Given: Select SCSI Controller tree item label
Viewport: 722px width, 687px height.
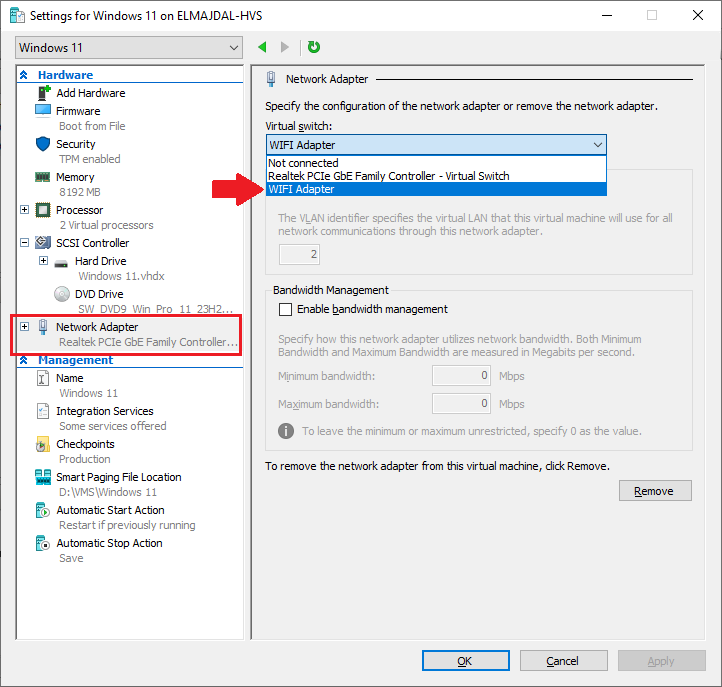Looking at the screenshot, I should tap(93, 243).
